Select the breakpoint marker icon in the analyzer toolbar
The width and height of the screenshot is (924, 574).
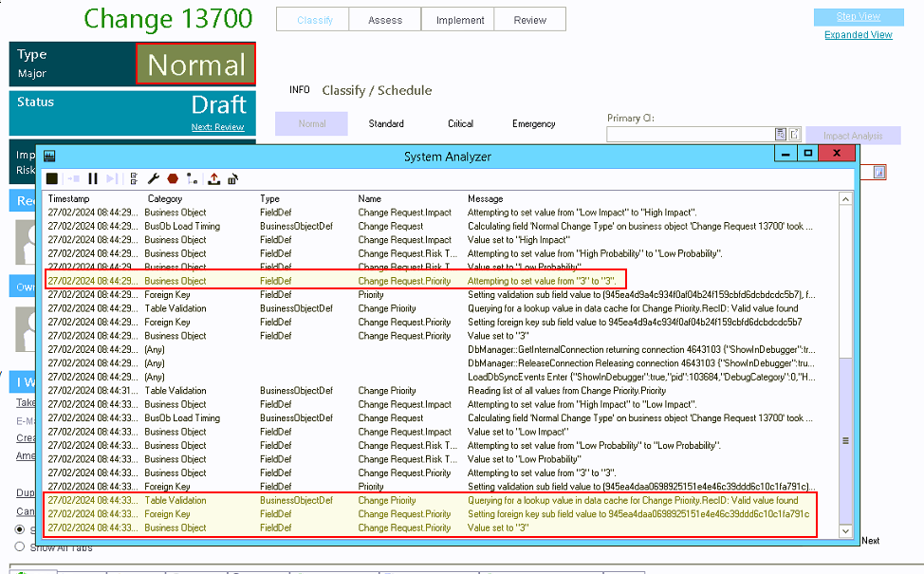click(193, 178)
